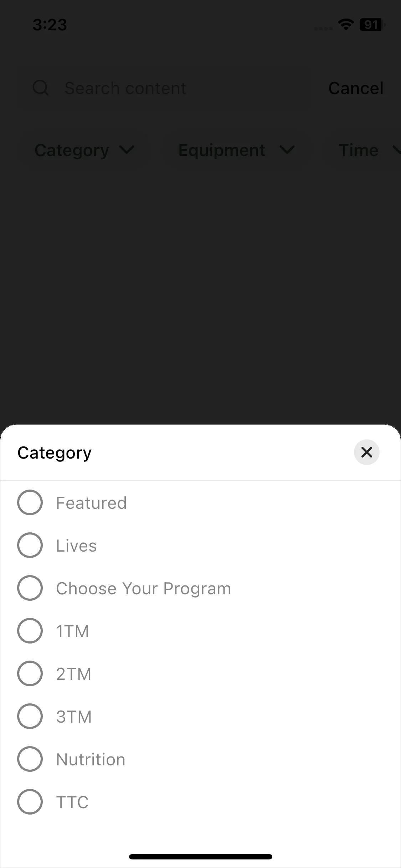This screenshot has height=868, width=401.
Task: Tap the search magnifier icon
Action: click(41, 88)
